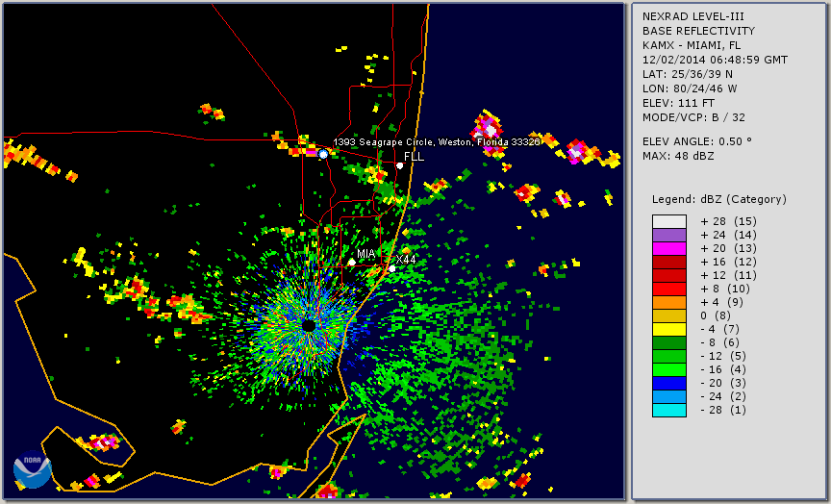Choose the -4 (7) yellow legend swatch

669,329
